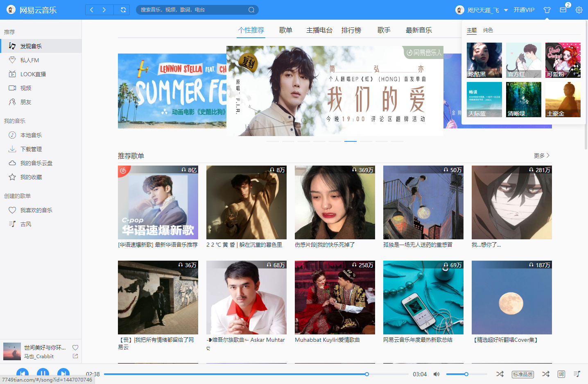This screenshot has width=588, height=384.
Task: Open the 标准品质 quality selector
Action: tap(523, 374)
